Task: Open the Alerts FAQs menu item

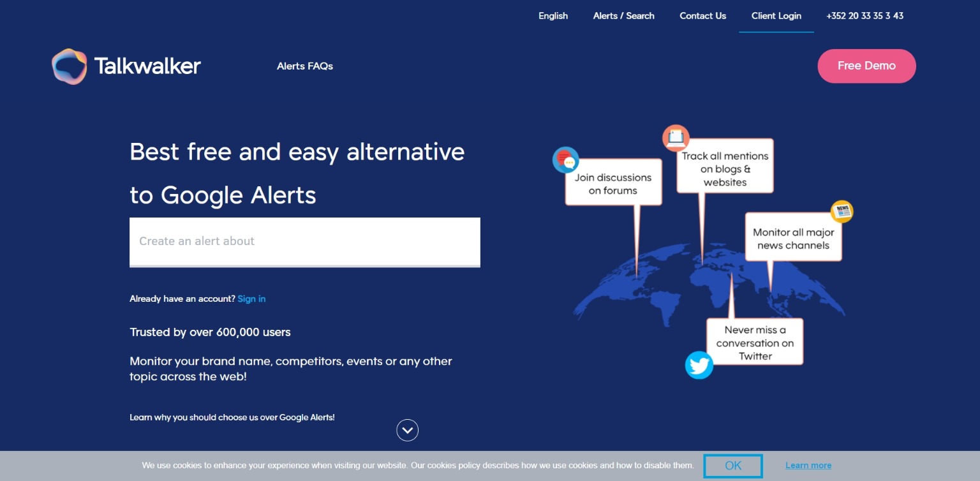Action: [305, 66]
